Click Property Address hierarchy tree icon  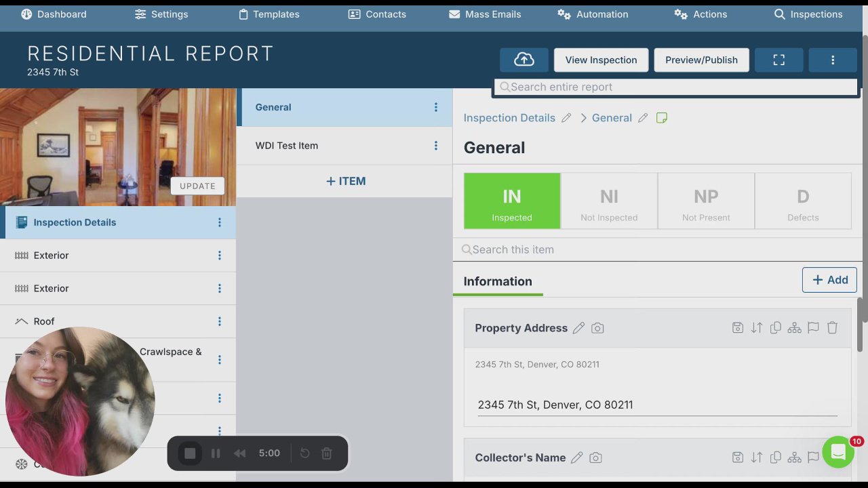pos(795,328)
